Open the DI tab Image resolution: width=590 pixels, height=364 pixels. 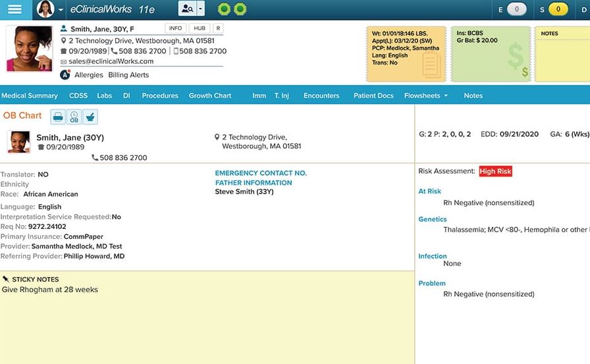coord(126,95)
